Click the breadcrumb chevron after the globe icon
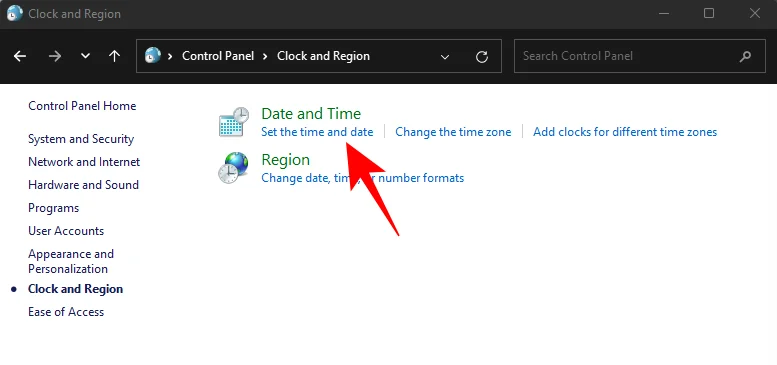The width and height of the screenshot is (777, 365). pos(170,56)
